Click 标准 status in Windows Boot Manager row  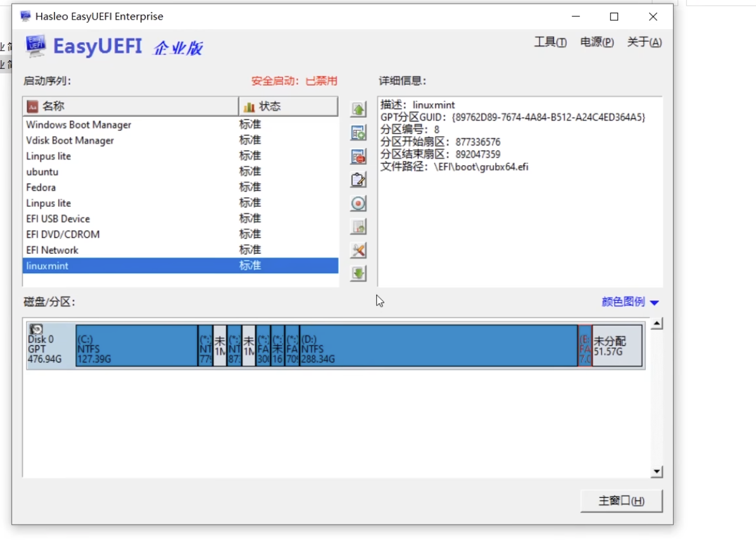click(x=250, y=125)
